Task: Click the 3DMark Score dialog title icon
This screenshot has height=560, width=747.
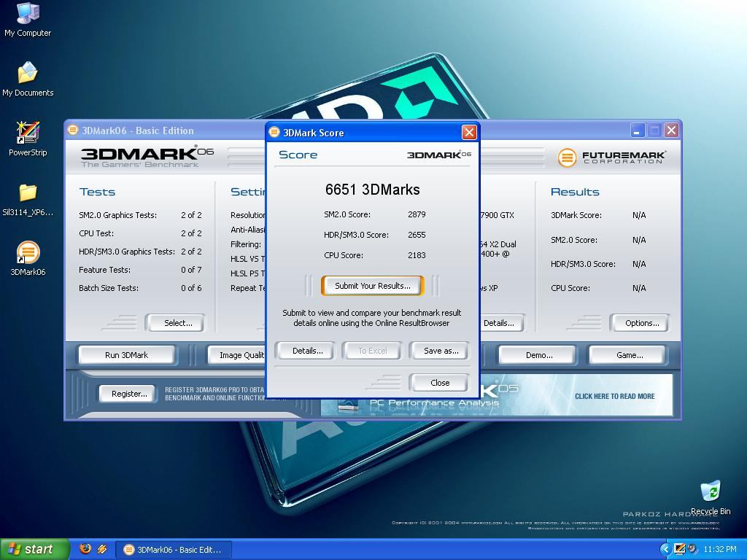Action: (274, 132)
